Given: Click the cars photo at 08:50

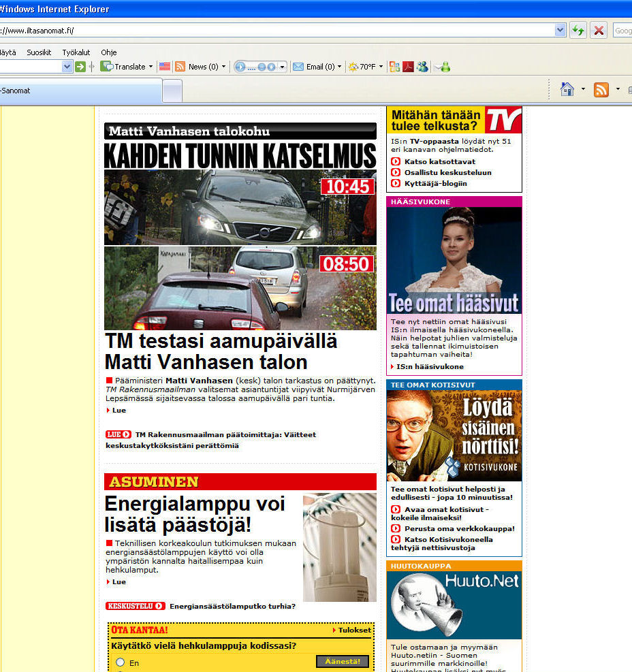Looking at the screenshot, I should [240, 288].
